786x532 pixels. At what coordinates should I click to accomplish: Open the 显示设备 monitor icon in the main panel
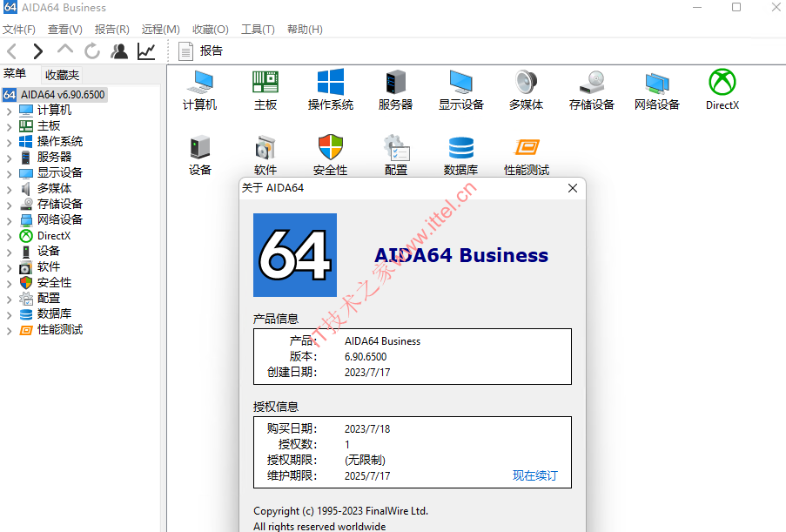pyautogui.click(x=461, y=90)
